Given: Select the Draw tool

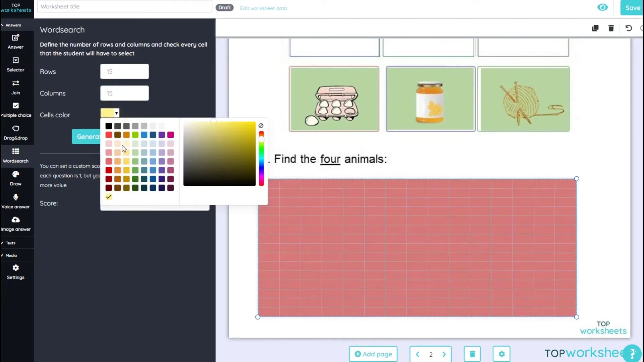Looking at the screenshot, I should pyautogui.click(x=15, y=178).
